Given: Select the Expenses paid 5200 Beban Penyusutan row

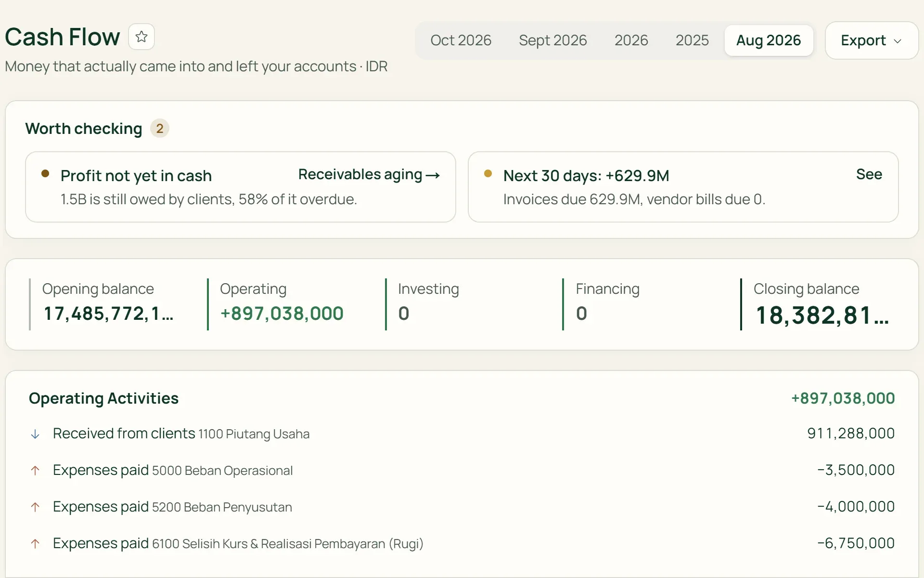Looking at the screenshot, I should click(x=462, y=507).
